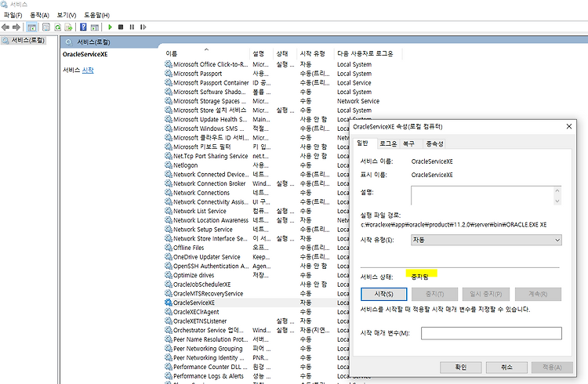588x384 pixels.
Task: Click the gear icon of OracleServiceXE row
Action: point(168,302)
